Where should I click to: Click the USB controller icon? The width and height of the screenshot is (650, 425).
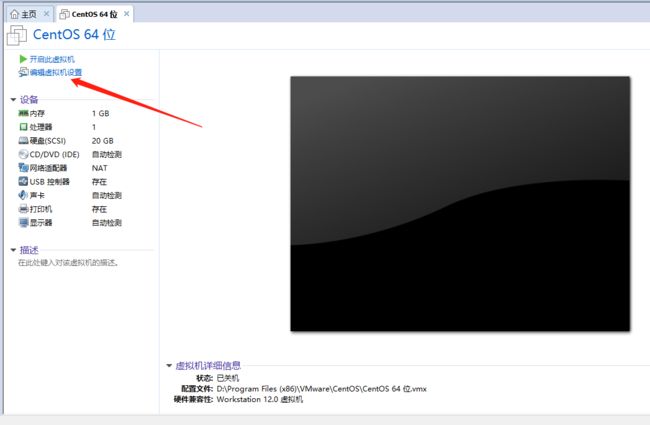pos(23,182)
